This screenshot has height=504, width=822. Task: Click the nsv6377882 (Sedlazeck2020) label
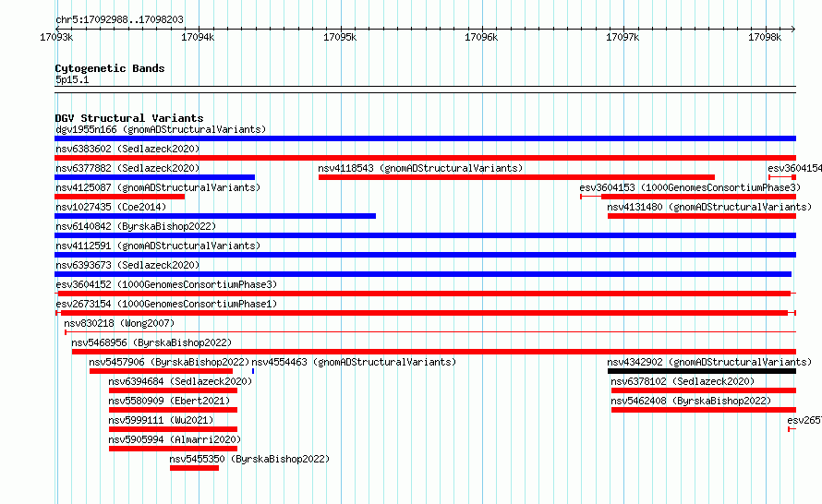point(127,168)
